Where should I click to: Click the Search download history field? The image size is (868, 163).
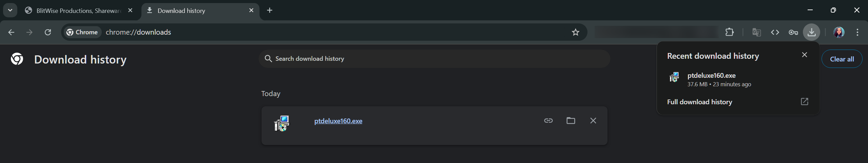(434, 59)
